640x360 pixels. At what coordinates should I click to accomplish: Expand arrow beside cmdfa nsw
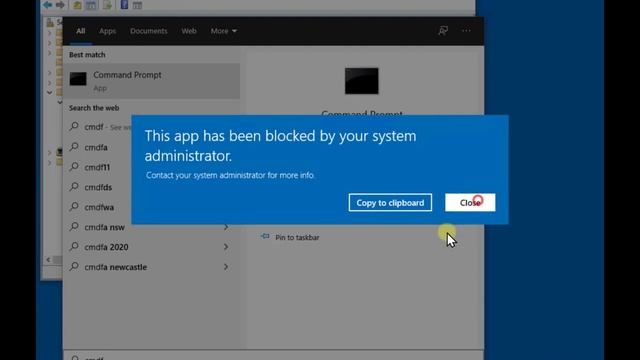point(226,227)
